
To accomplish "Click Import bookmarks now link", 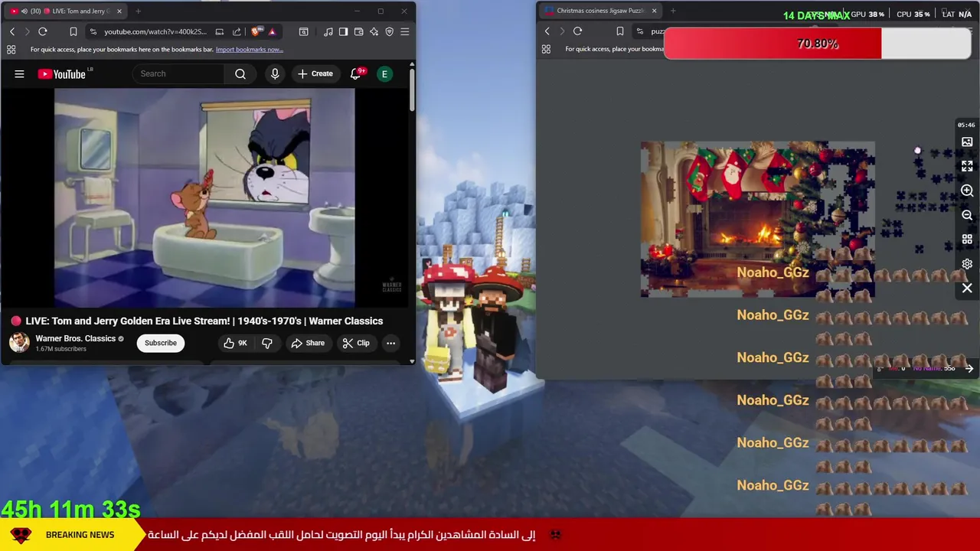I will 250,50.
